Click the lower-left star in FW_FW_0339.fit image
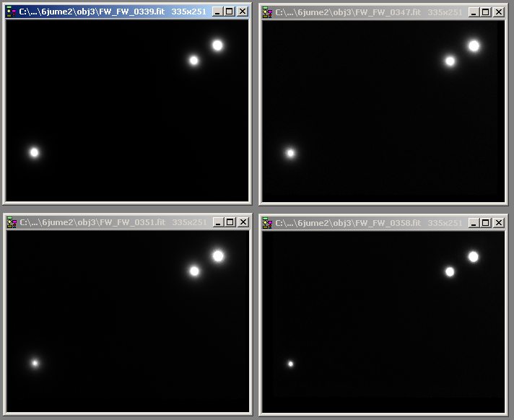 point(34,152)
